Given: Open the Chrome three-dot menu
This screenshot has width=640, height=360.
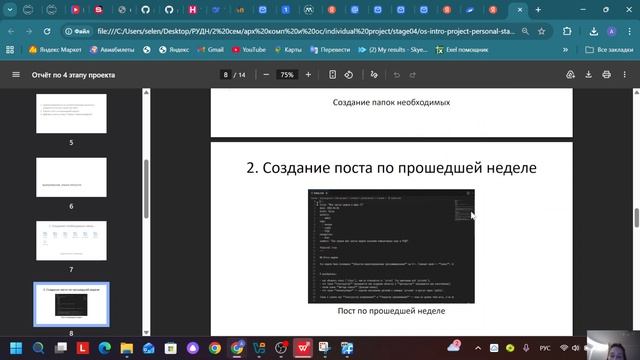Looking at the screenshot, I should (x=629, y=31).
